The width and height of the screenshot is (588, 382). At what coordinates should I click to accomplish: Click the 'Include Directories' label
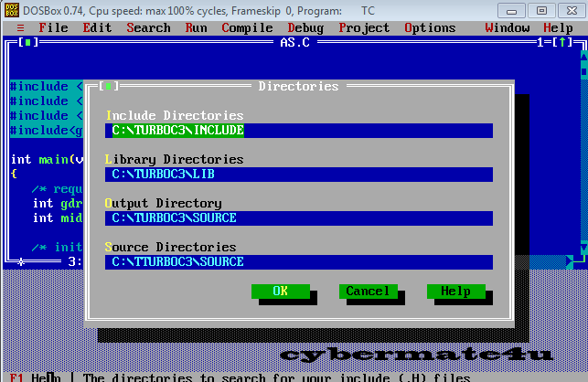point(175,115)
